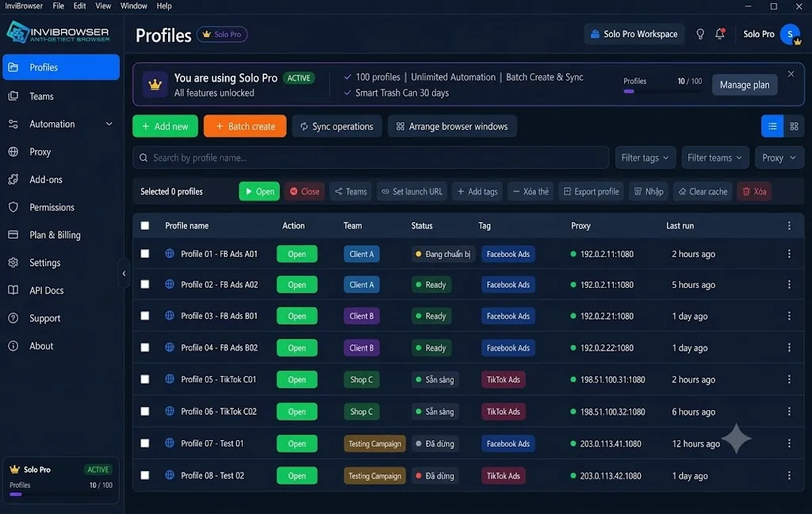The height and width of the screenshot is (514, 812).
Task: Click Set launch URL action
Action: coord(412,192)
